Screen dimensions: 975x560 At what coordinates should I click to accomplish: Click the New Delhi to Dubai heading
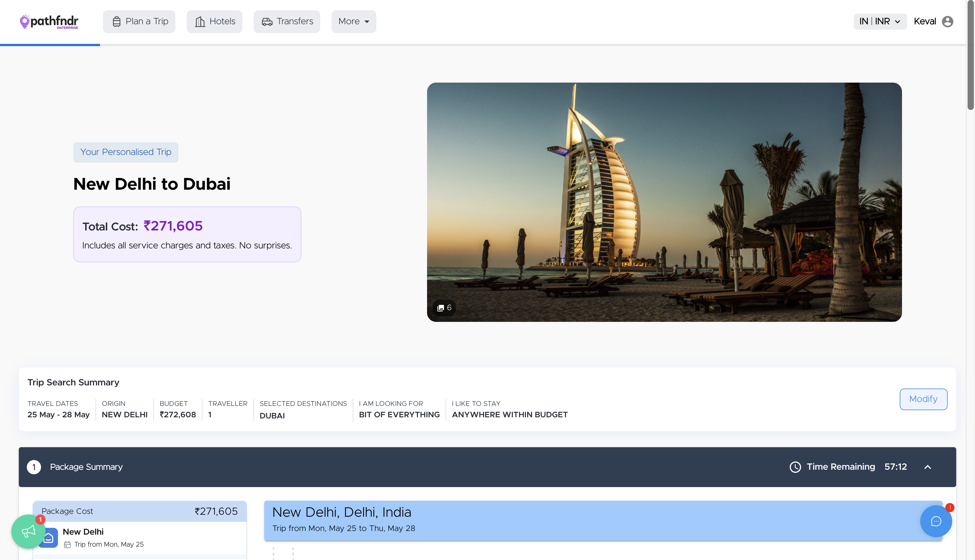152,184
